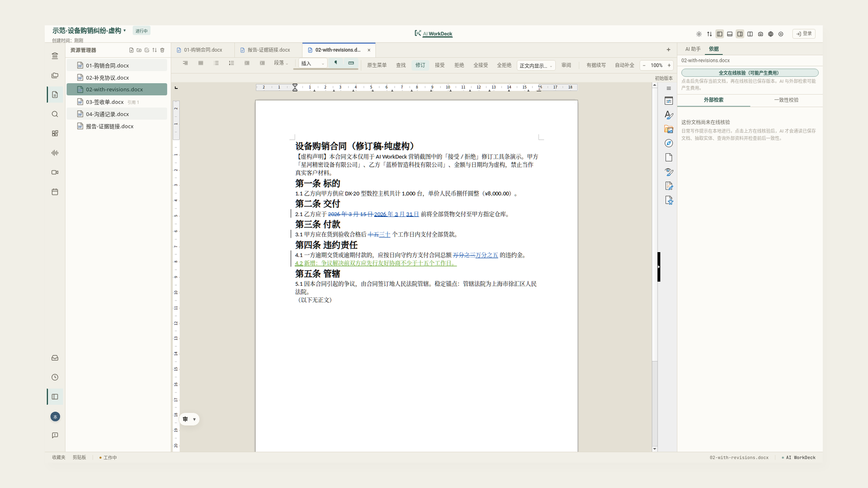
Task: Toggle left sidebar layout button in top bar
Action: [720, 34]
